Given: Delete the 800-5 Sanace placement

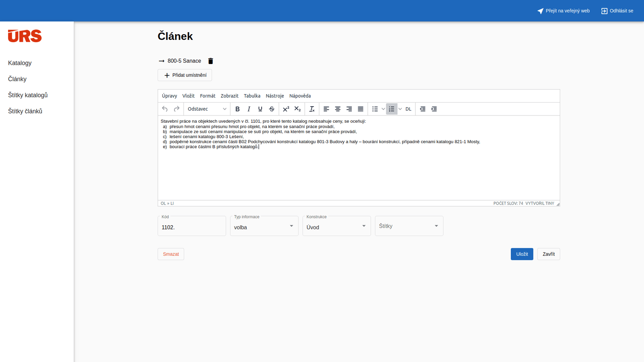Looking at the screenshot, I should coord(211,61).
